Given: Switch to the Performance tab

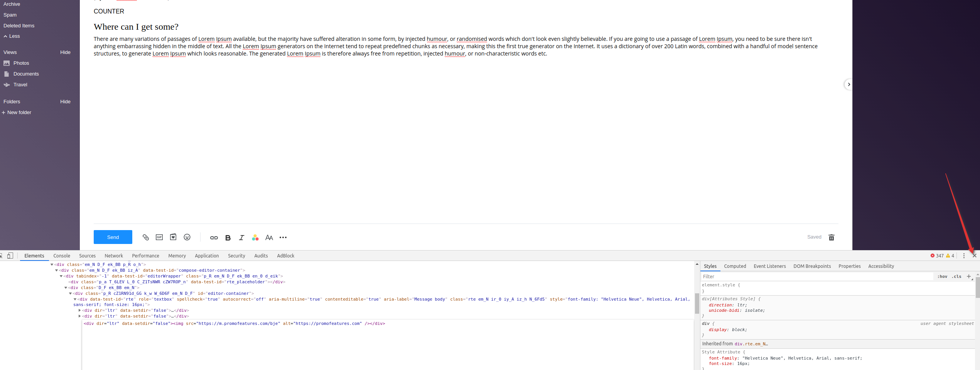Looking at the screenshot, I should click(x=145, y=256).
